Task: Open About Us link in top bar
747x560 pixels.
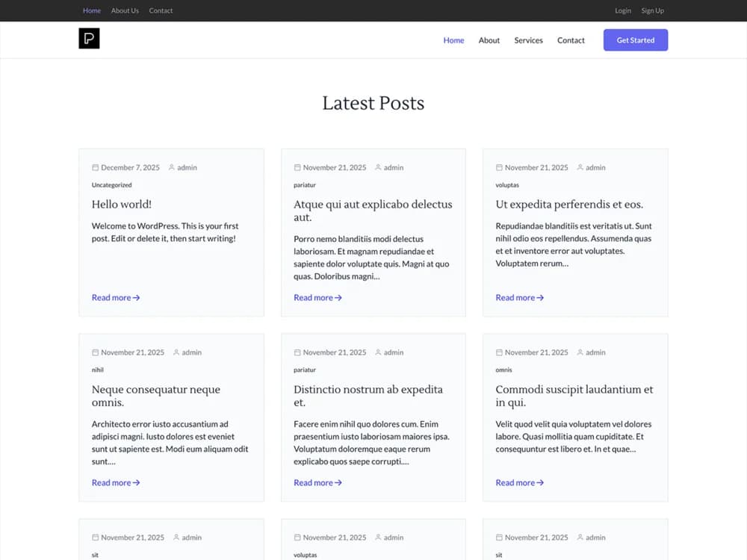Action: tap(125, 10)
